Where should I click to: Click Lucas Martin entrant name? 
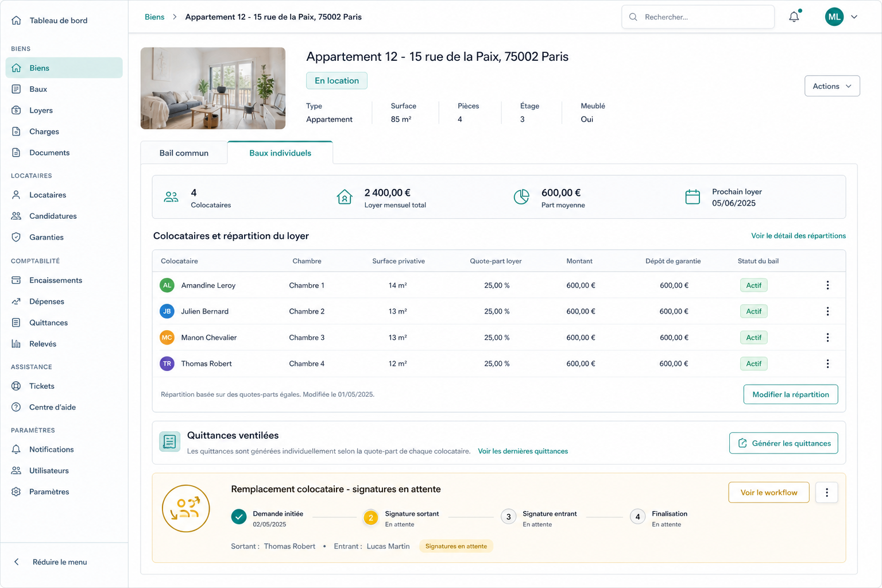coord(388,547)
